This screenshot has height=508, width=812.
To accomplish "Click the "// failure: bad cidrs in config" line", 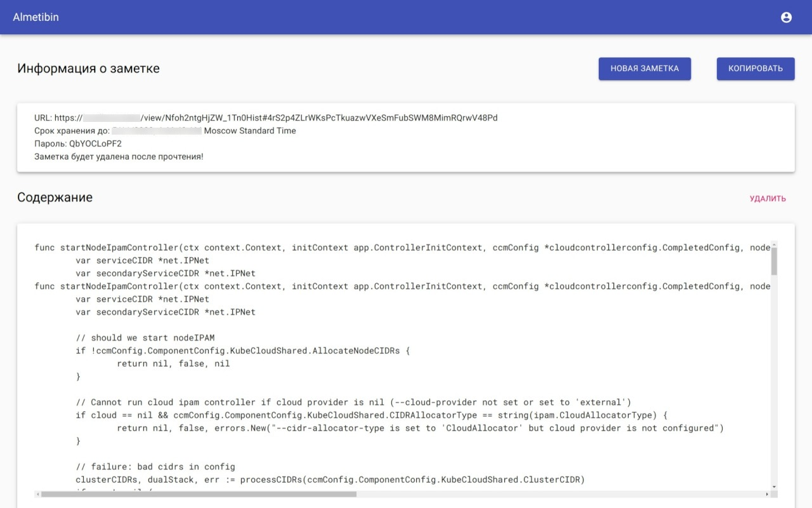I will click(155, 467).
